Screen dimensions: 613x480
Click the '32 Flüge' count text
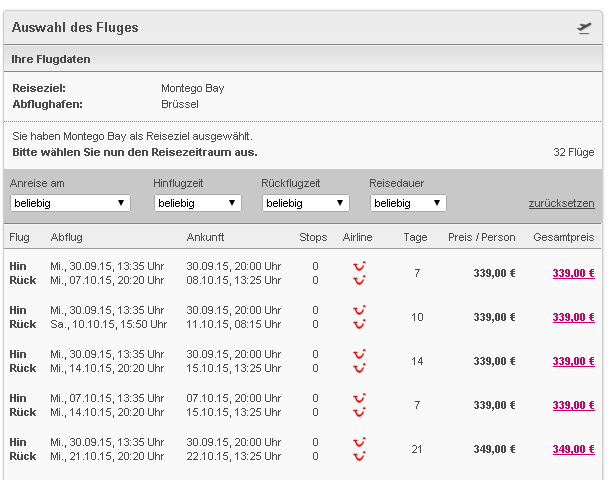(574, 152)
